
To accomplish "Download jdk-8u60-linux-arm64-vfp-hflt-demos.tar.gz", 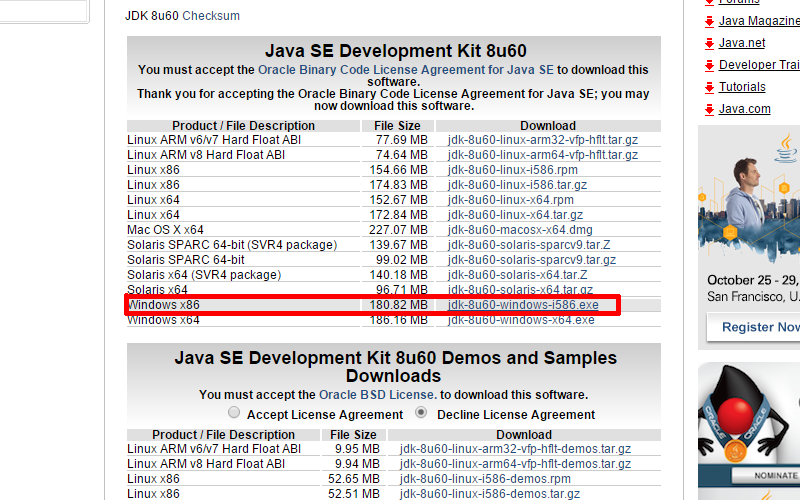I will click(x=515, y=464).
